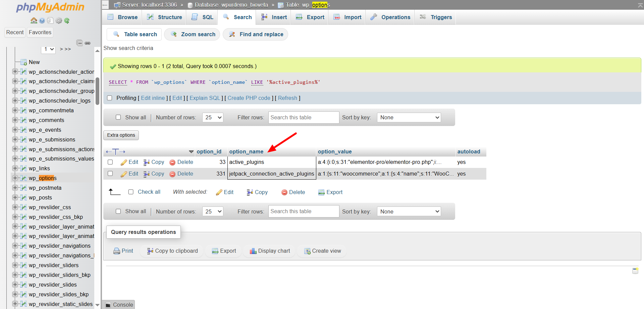Viewport: 644px width, 309px height.
Task: Open Favorites tables list
Action: point(40,33)
